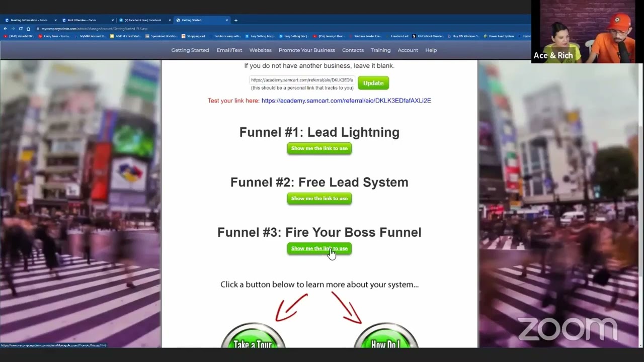Screen dimensions: 644x362
Task: Open the Power Lead System bookmark
Action: (x=499, y=36)
